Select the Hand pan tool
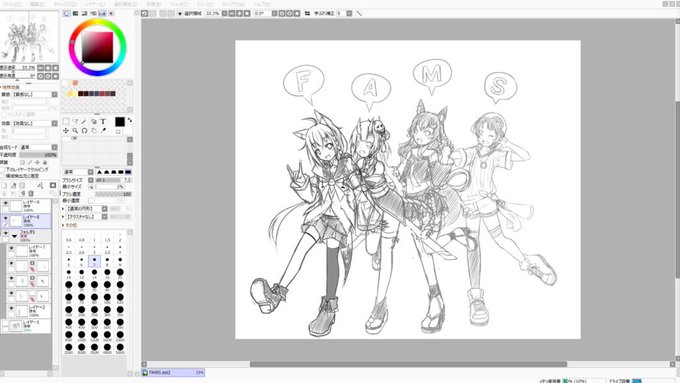This screenshot has width=680, height=383. click(x=94, y=131)
